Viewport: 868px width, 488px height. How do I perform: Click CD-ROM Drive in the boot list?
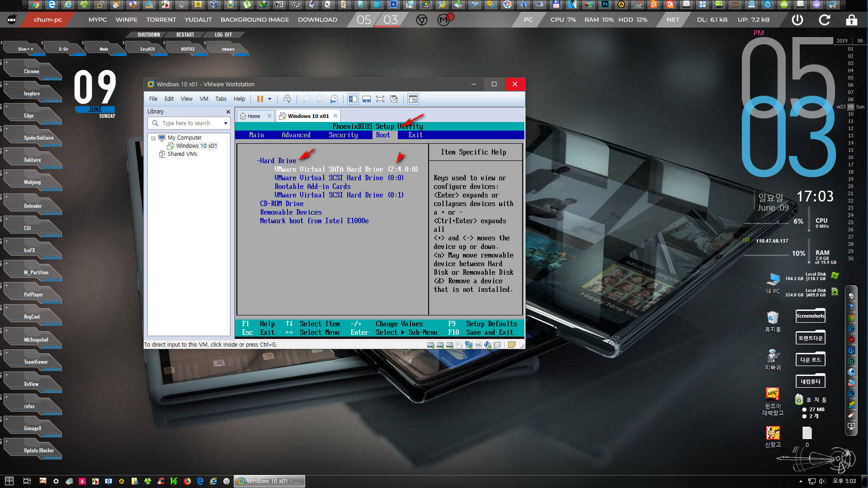pyautogui.click(x=282, y=204)
